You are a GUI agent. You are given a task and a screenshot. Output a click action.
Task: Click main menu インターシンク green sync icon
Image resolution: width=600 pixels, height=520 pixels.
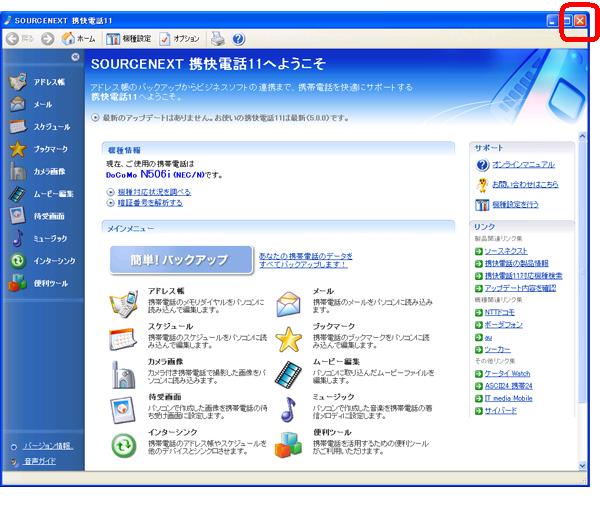(124, 445)
